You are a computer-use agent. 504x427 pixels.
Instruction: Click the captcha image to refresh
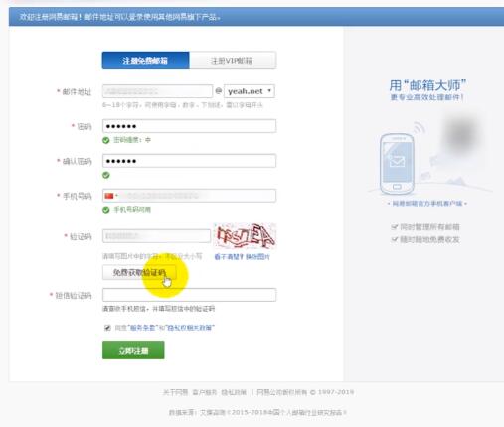[x=246, y=236]
